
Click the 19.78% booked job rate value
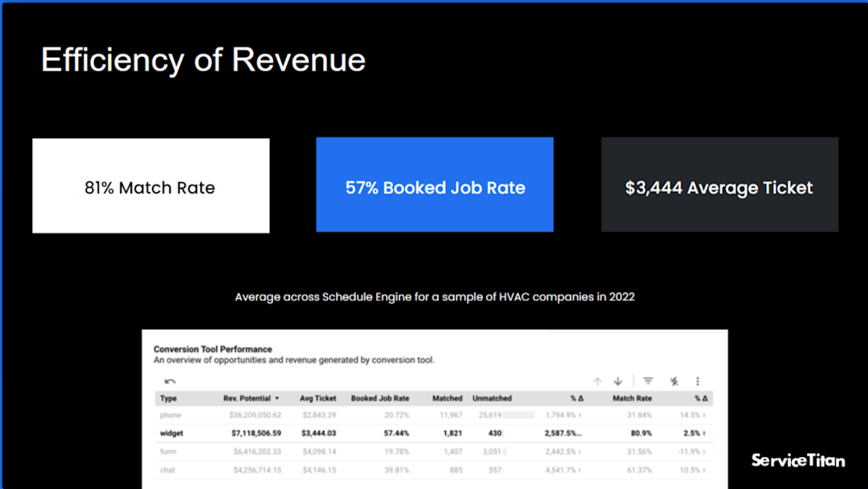(397, 451)
